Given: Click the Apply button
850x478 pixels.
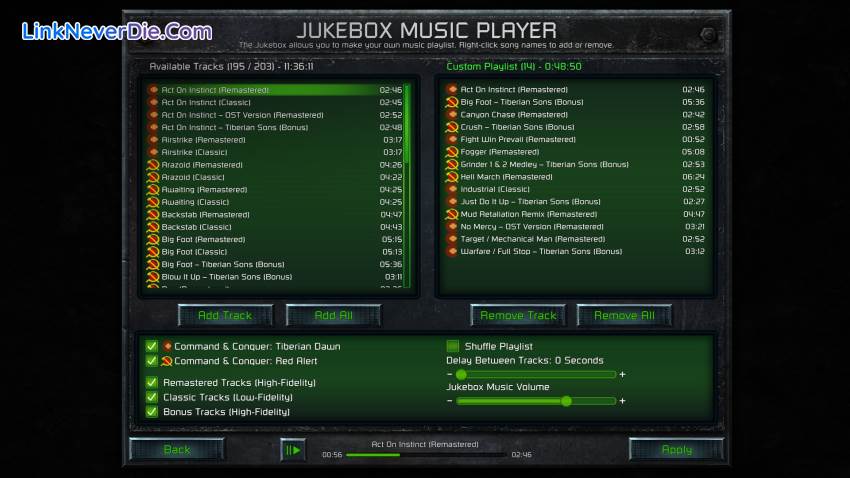Looking at the screenshot, I should 676,450.
